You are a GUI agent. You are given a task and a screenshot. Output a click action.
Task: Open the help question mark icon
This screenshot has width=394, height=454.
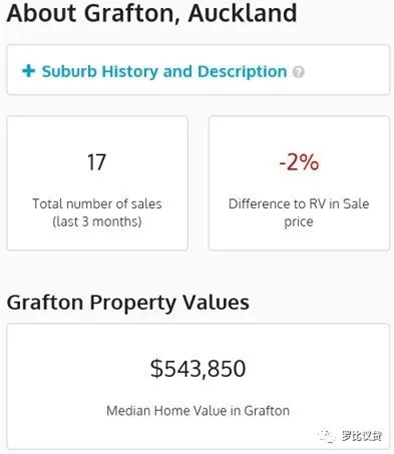coord(298,72)
